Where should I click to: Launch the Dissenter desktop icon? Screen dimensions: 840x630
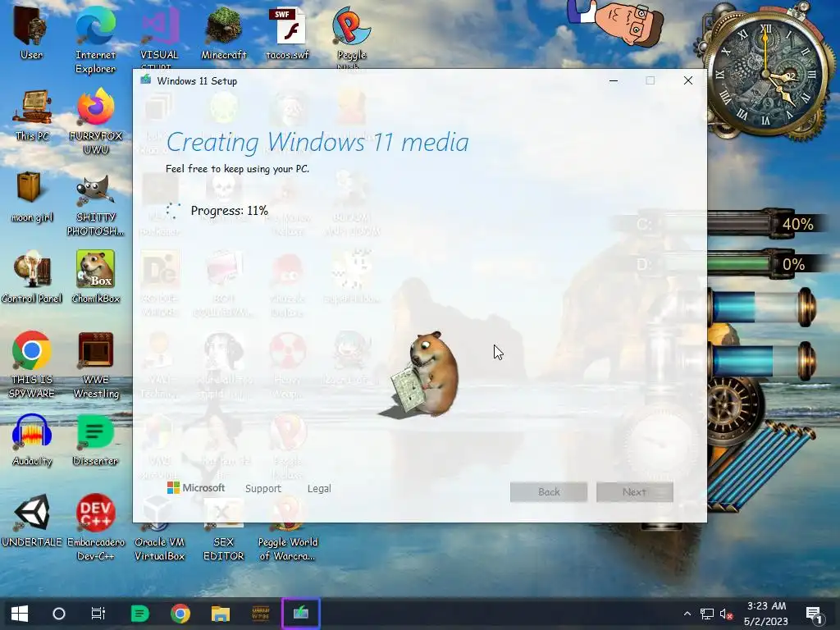pyautogui.click(x=95, y=441)
